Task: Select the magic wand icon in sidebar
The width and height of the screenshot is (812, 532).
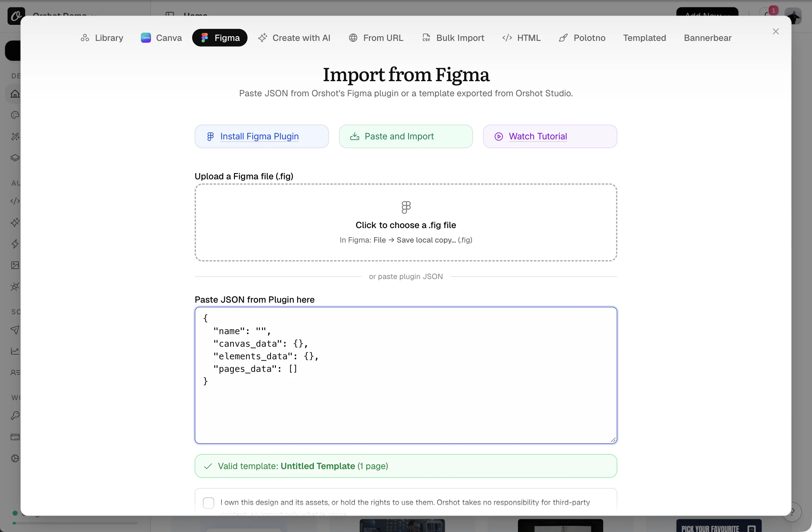Action: [15, 137]
